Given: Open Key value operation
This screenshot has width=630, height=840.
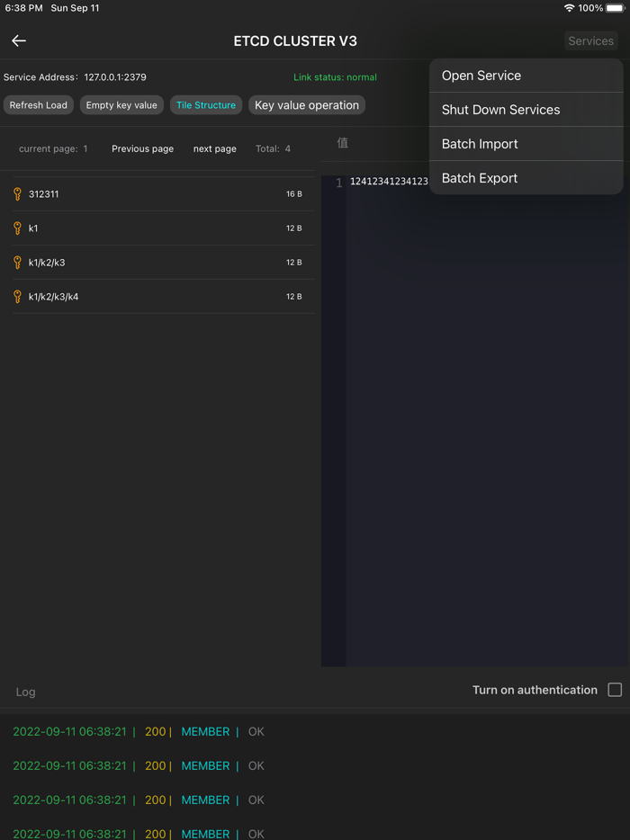Looking at the screenshot, I should [x=307, y=105].
